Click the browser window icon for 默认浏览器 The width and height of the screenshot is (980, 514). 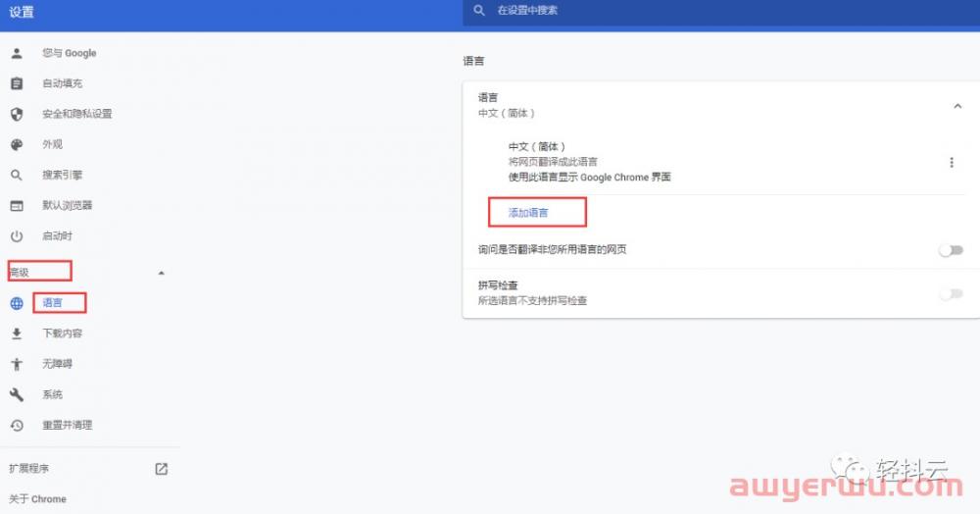click(17, 206)
